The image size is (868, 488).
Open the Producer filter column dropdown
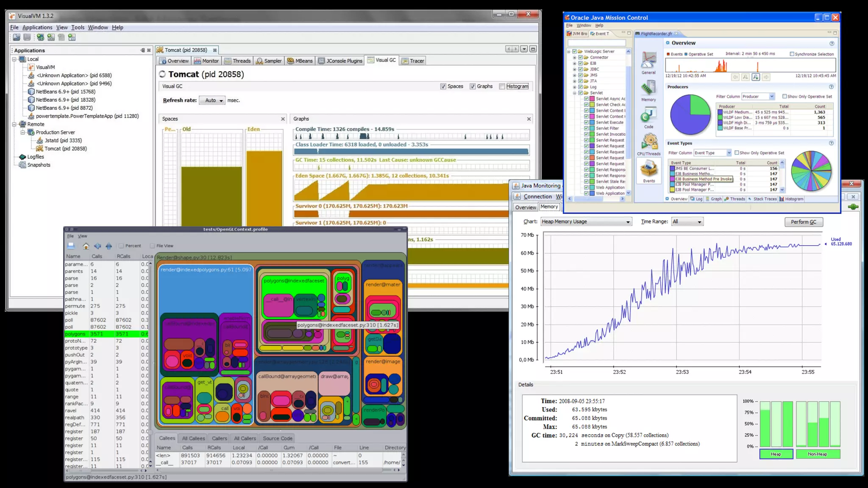coord(758,97)
